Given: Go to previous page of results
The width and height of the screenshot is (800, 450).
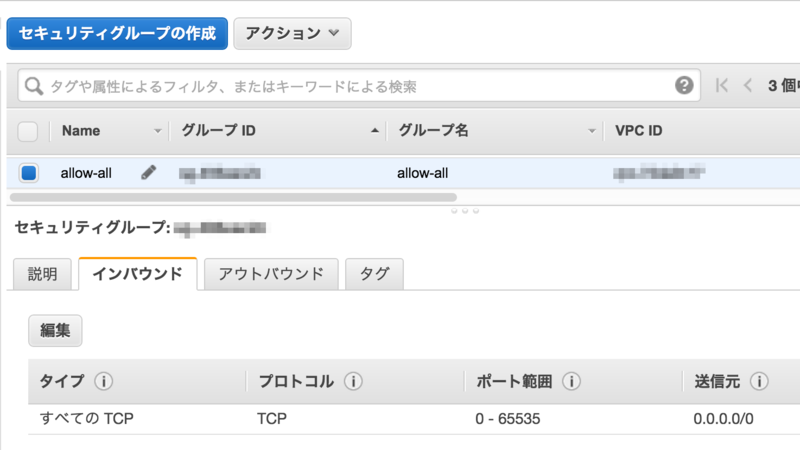Looking at the screenshot, I should [747, 86].
